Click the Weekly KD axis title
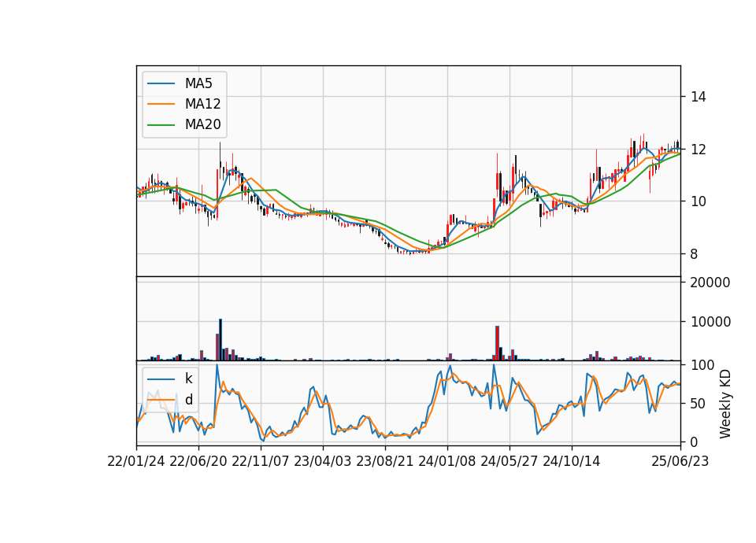The image size is (756, 543). tap(725, 404)
